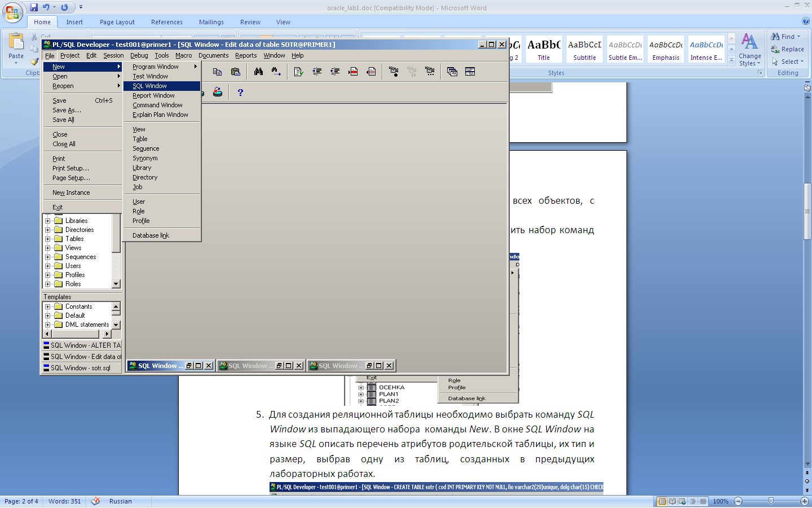Expand the Sequences tree folder
812x508 pixels.
tap(48, 257)
